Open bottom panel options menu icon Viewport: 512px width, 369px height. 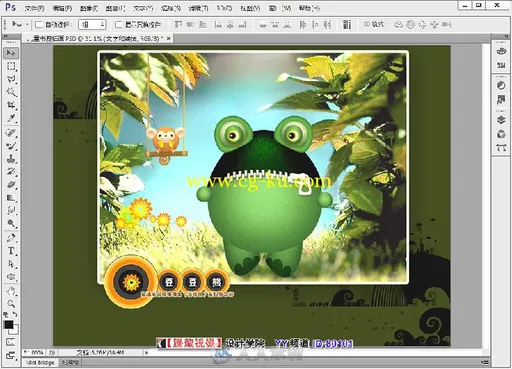[485, 362]
